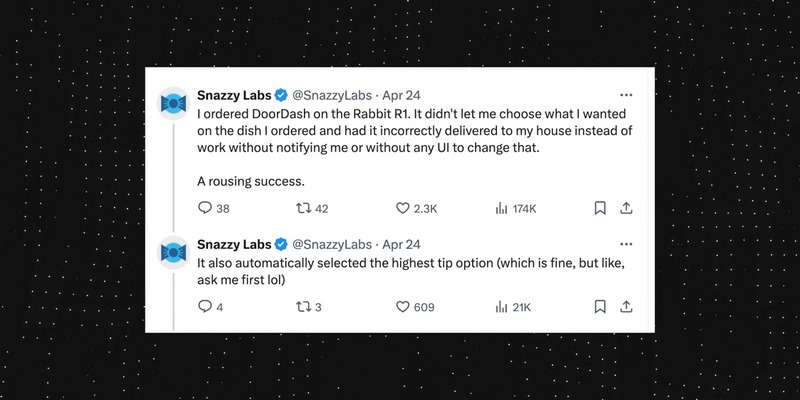This screenshot has width=800, height=400.
Task: Reply to the highest tip option tweet
Action: pos(205,307)
